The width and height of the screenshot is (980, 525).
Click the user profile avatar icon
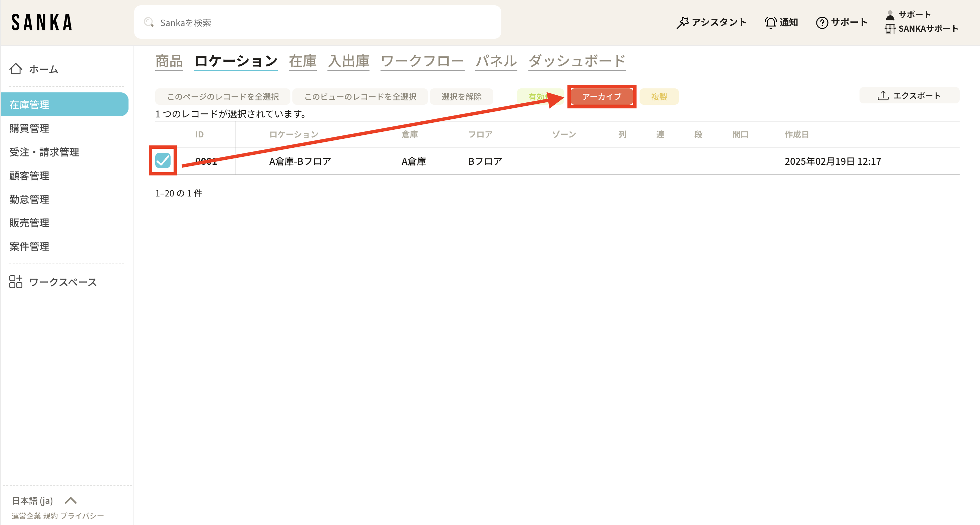890,15
